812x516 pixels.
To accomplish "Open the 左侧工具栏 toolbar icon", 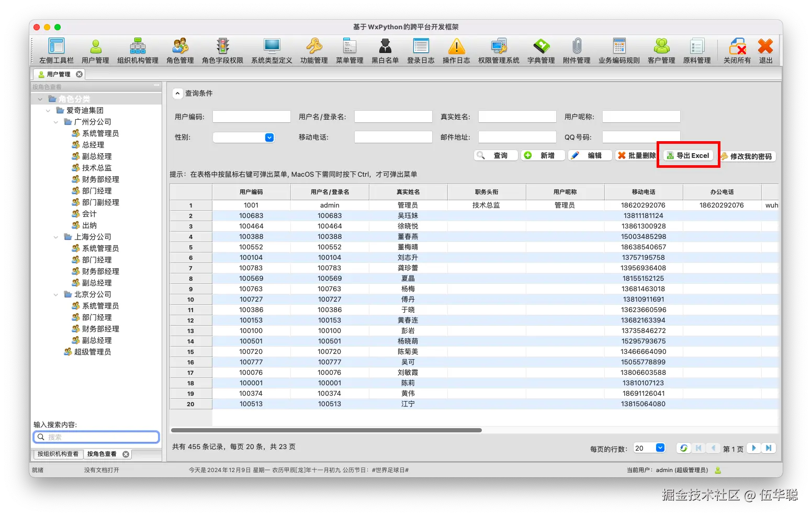I will point(56,51).
